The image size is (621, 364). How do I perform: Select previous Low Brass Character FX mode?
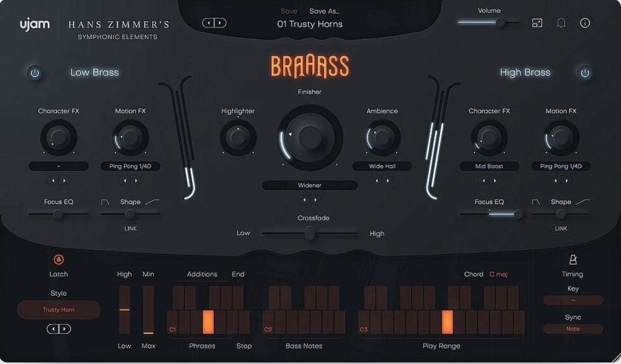tap(53, 181)
